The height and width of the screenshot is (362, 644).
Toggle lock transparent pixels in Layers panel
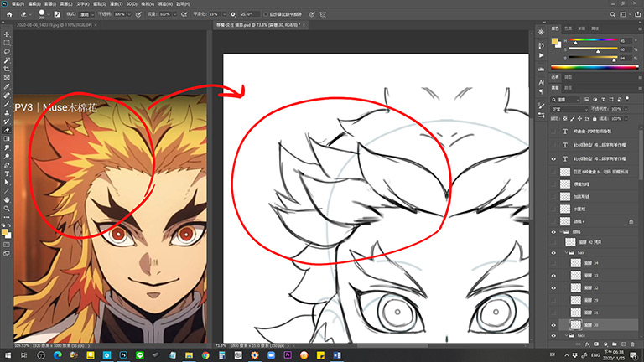(x=565, y=119)
